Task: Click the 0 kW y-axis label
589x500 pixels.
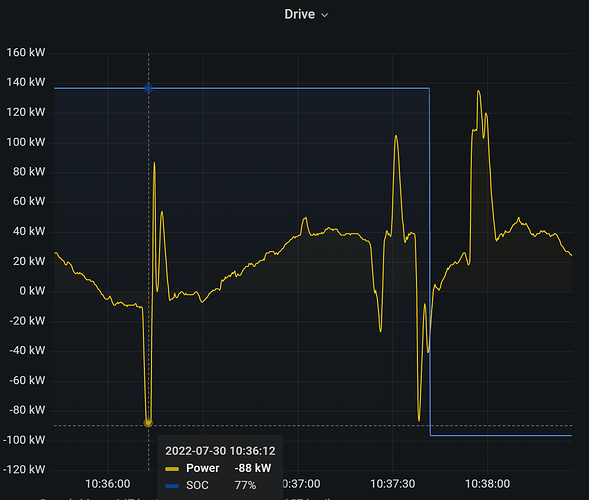Action: 32,291
